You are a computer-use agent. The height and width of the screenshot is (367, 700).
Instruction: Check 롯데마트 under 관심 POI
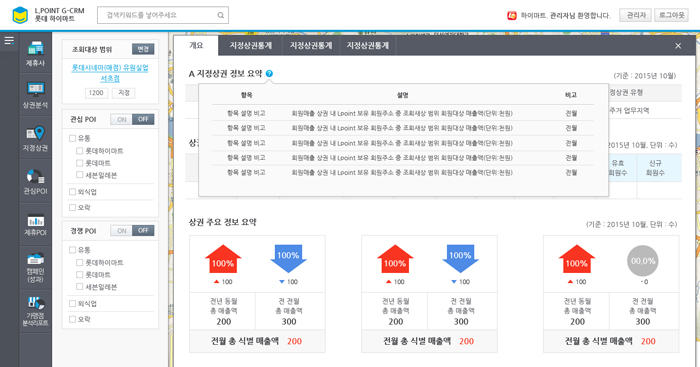tap(79, 163)
